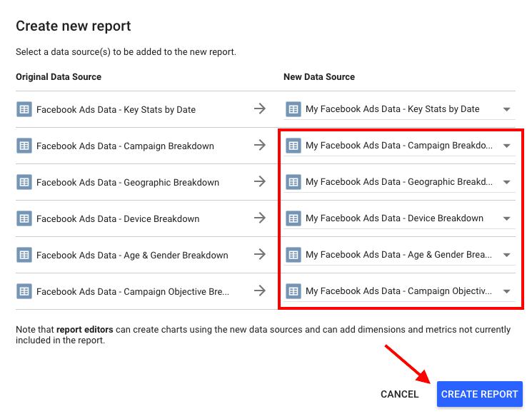Open dropdown arrow for My Age & Gender Brea... source
This screenshot has width=532, height=414.
click(x=506, y=255)
